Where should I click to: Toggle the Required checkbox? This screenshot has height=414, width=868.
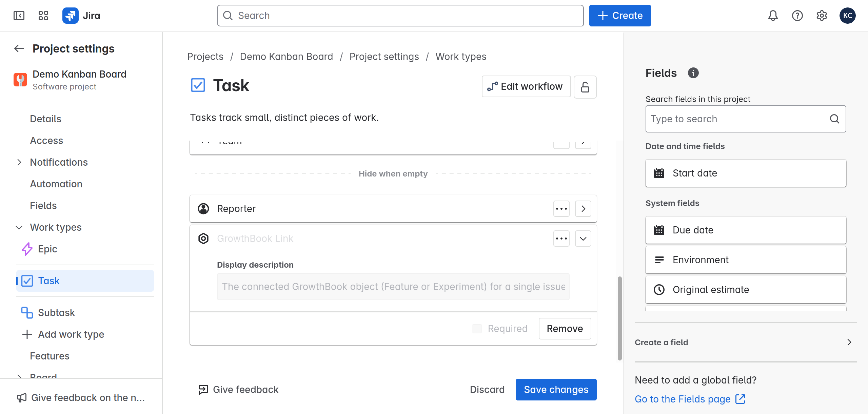coord(477,329)
